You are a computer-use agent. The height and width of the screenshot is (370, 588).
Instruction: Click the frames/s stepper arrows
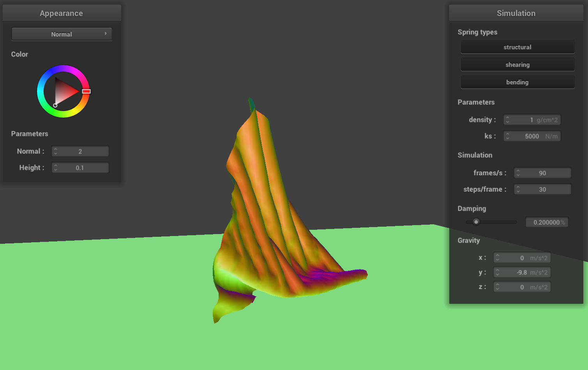pos(518,173)
